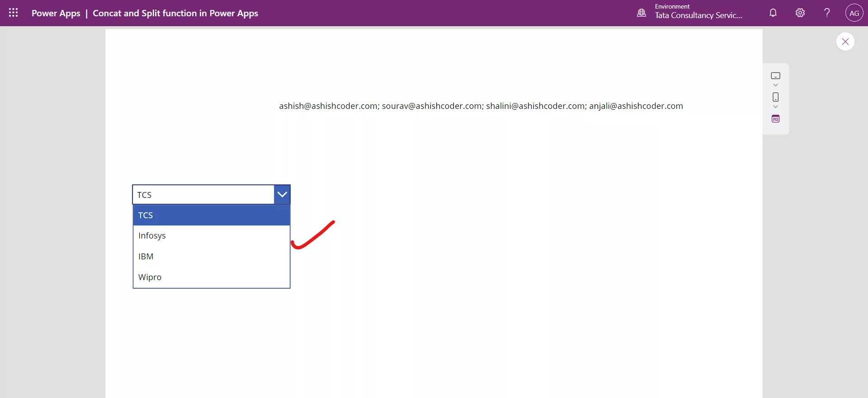This screenshot has height=398, width=868.
Task: Open the notifications bell
Action: (773, 13)
